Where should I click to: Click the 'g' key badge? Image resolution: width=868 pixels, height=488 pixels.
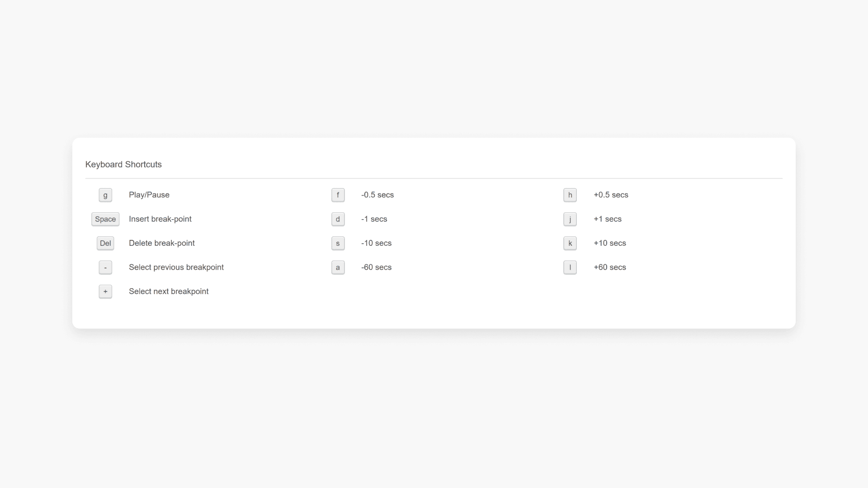click(x=105, y=195)
